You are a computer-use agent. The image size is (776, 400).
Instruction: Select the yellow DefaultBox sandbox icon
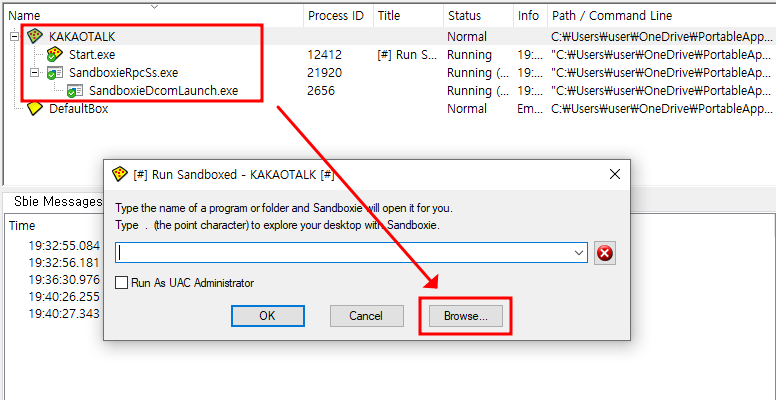point(34,109)
